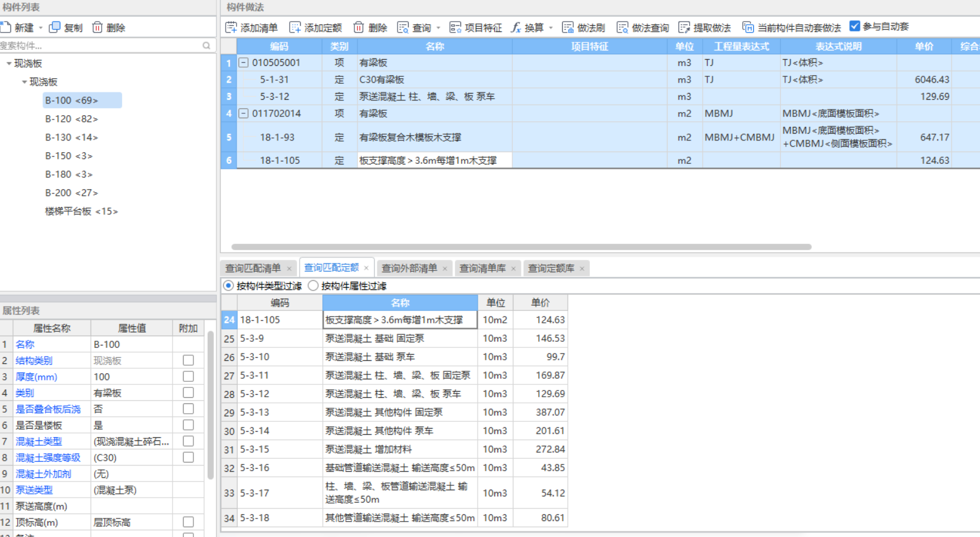Click the 删除 icon in component list toolbar
This screenshot has height=537, width=980.
point(97,27)
